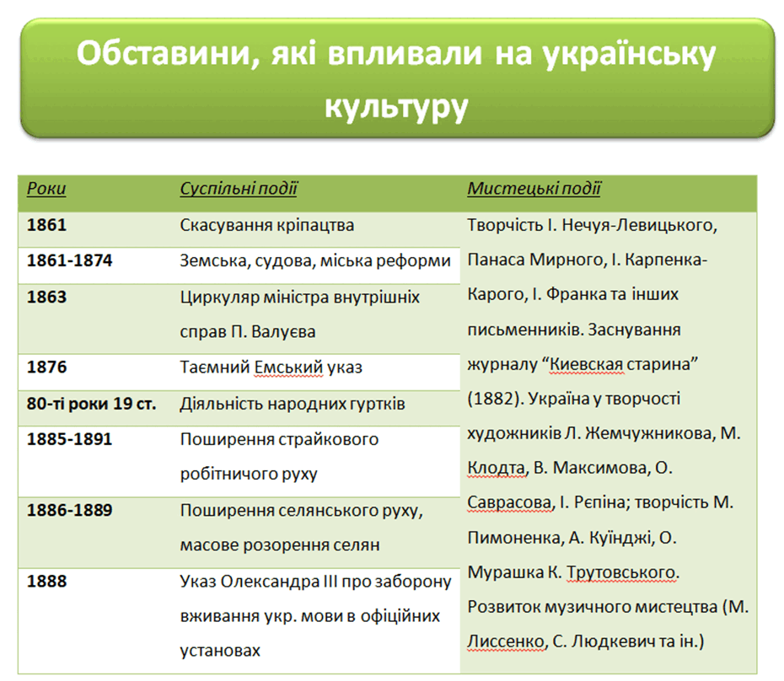Select the line "Лиссенко, С. Людкевич та ін.)"
Image resolution: width=784 pixels, height=681 pixels.
click(x=586, y=641)
